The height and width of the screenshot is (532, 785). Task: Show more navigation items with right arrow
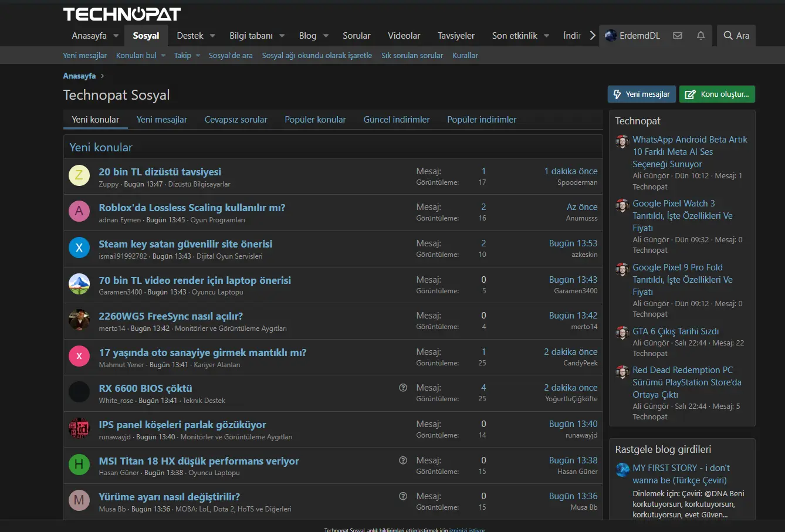point(593,36)
